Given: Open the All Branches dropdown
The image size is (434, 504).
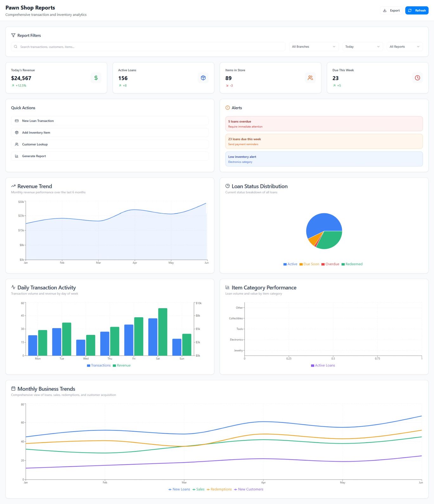Looking at the screenshot, I should coord(313,47).
